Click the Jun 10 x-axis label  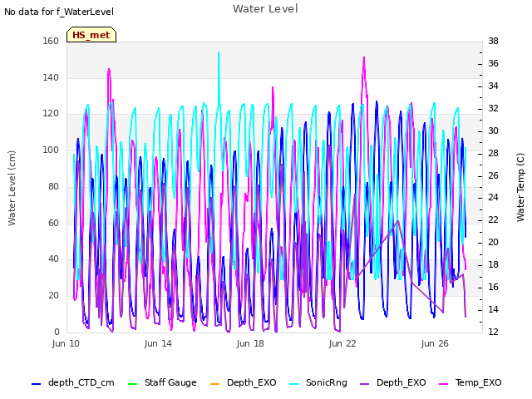[x=66, y=343]
